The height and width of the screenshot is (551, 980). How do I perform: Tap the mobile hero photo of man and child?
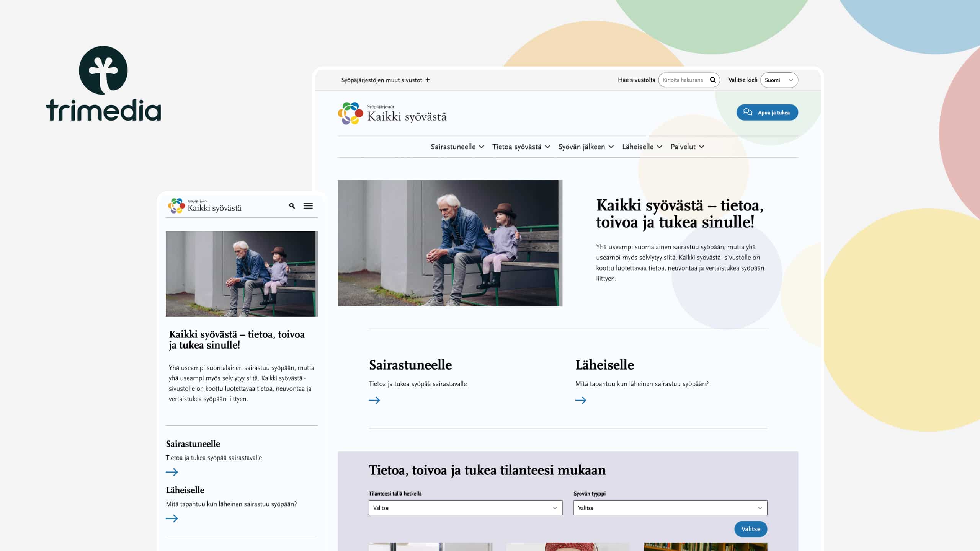(242, 274)
